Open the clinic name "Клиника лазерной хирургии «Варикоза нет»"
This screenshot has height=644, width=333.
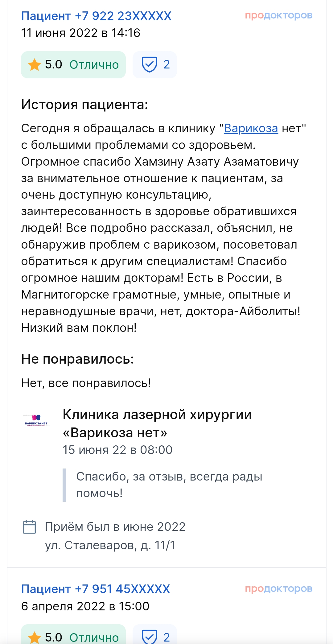coord(157,423)
